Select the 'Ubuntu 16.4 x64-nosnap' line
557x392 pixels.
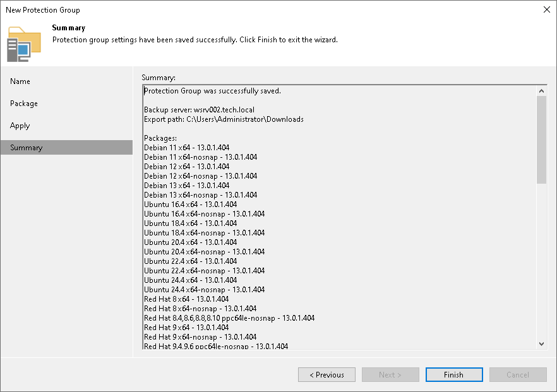pos(204,214)
